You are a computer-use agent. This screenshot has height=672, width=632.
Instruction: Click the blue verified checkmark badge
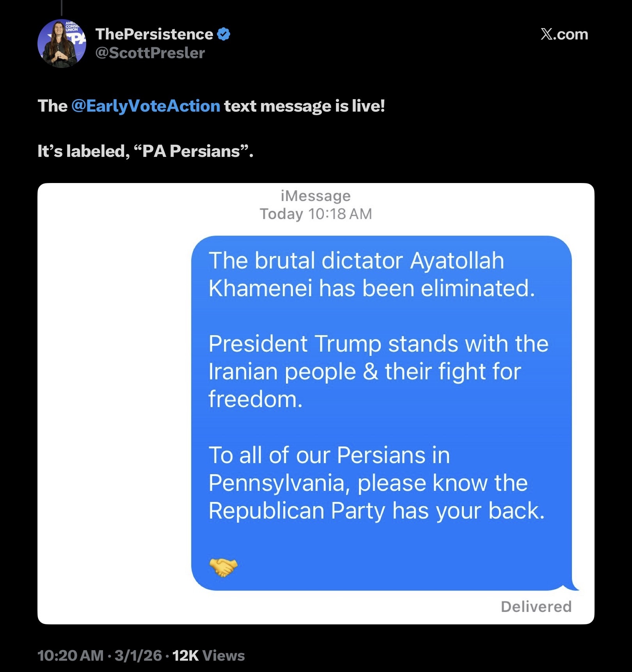click(224, 34)
